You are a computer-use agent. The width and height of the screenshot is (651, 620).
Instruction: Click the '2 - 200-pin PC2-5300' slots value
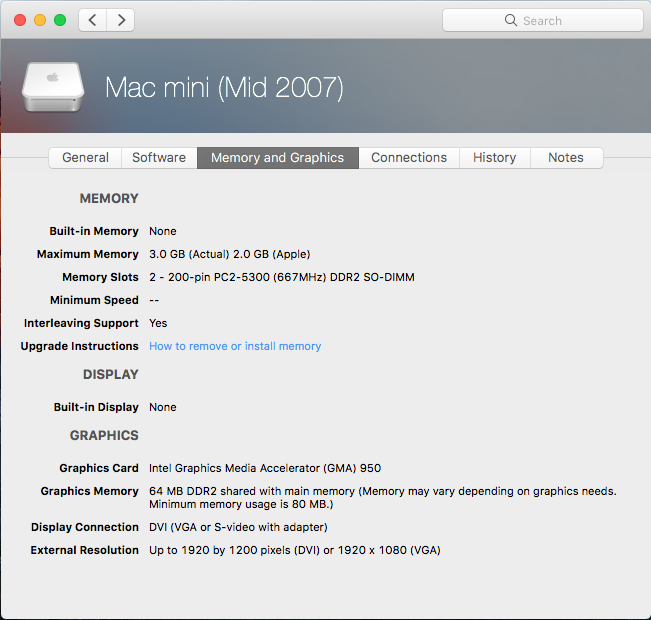[x=282, y=277]
